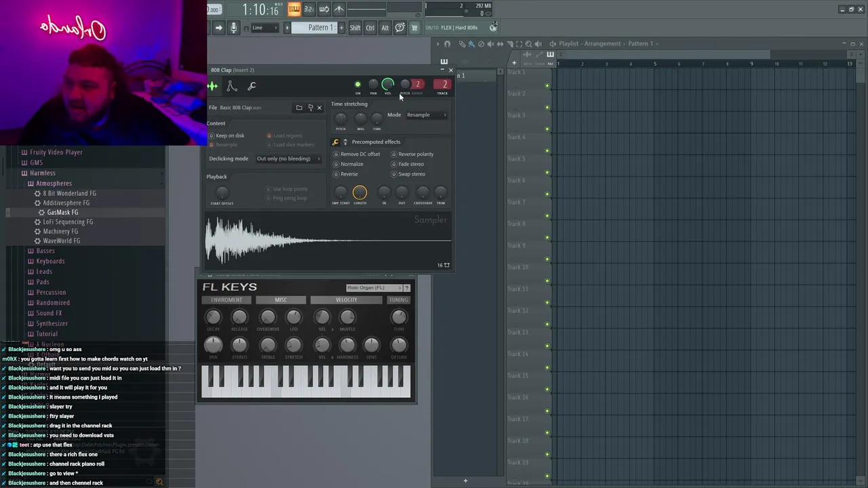Image resolution: width=868 pixels, height=488 pixels.
Task: Toggle pattern/song mode button in the top toolbar
Action: [x=294, y=9]
